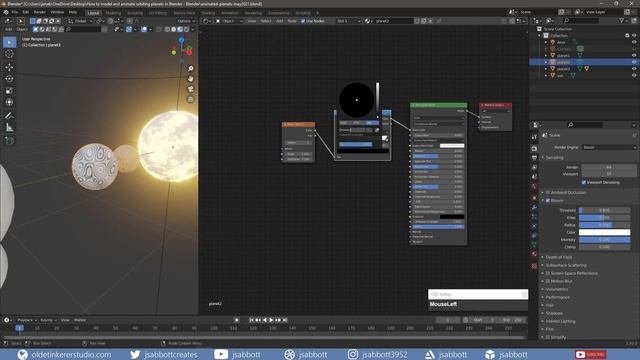Toggle the Use Nodes checkbox

(x=303, y=21)
